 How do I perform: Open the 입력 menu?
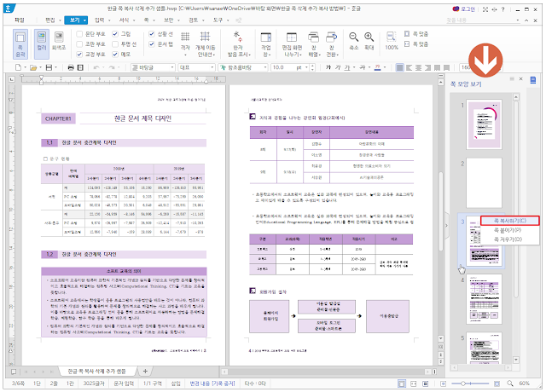[100, 20]
